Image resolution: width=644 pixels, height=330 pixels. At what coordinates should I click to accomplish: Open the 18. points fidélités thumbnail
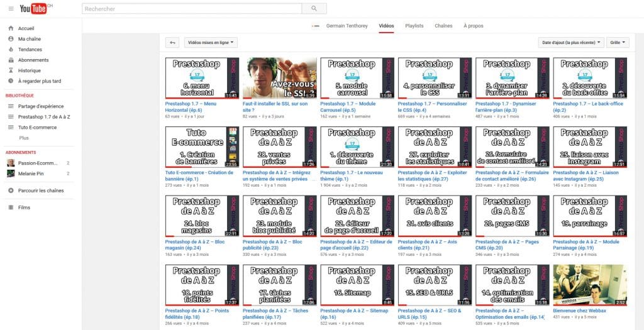click(x=202, y=285)
